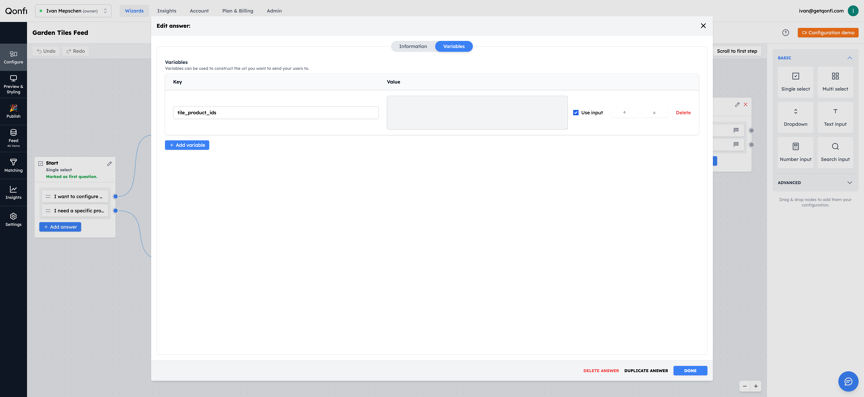The image size is (864, 397).
Task: Add a Number input node
Action: pos(795,152)
